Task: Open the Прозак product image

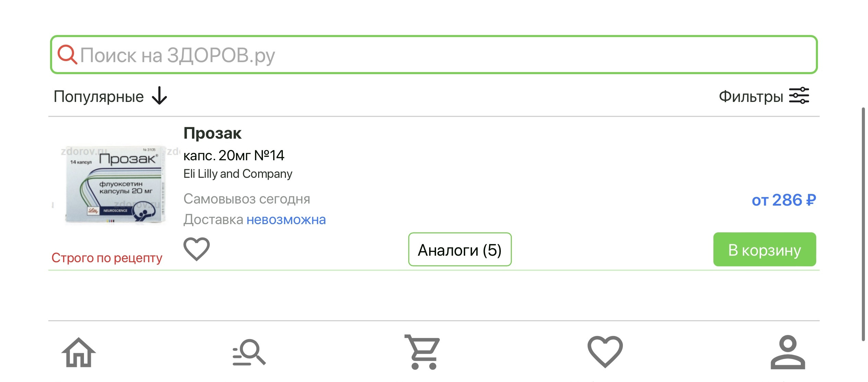Action: 115,185
